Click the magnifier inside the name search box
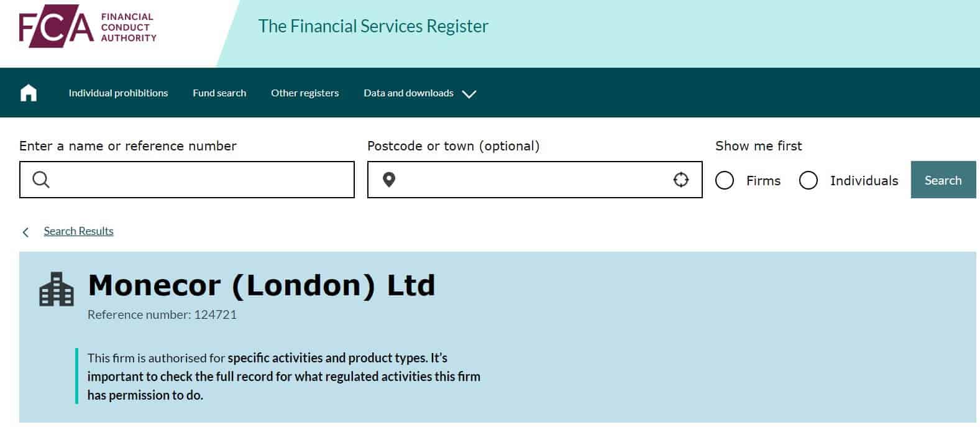980x427 pixels. 41,179
